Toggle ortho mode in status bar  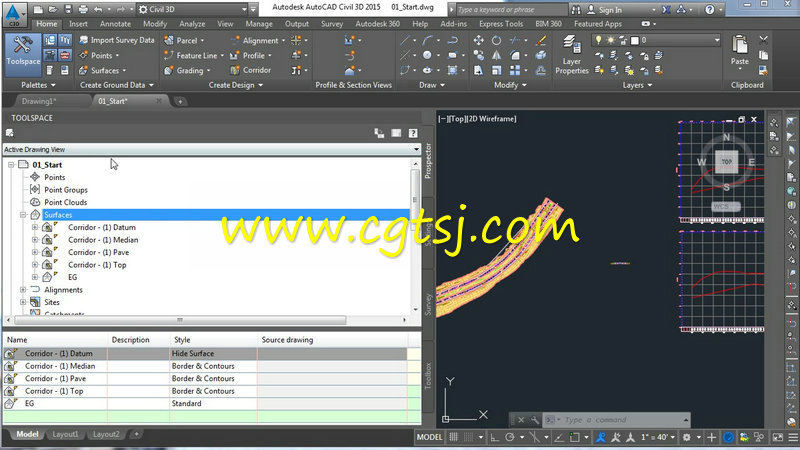pyautogui.click(x=494, y=437)
